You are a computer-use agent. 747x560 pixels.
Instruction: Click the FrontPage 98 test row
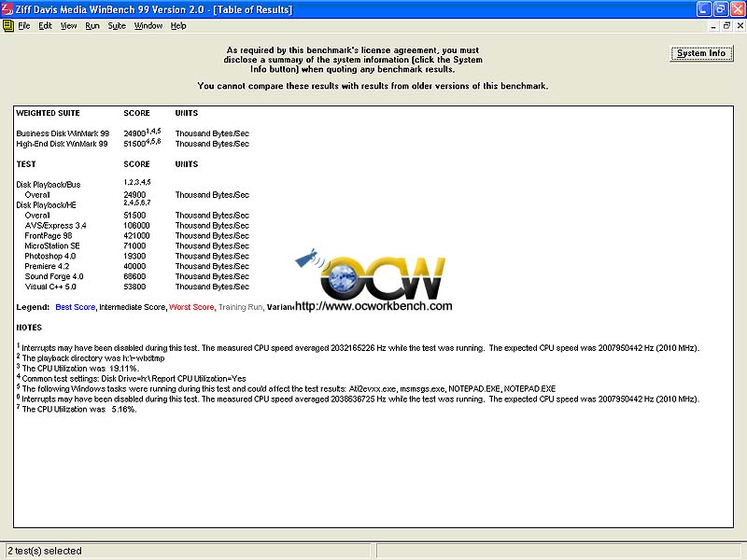coord(49,236)
